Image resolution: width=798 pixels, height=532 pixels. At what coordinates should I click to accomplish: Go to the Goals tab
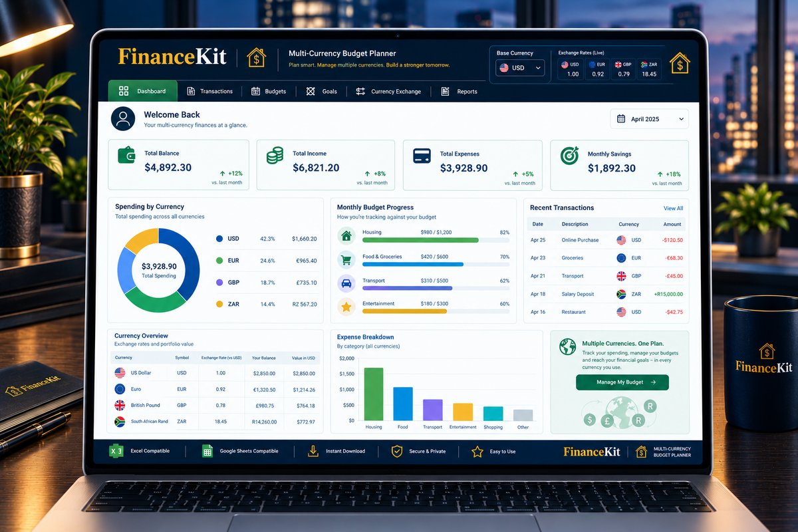point(321,91)
